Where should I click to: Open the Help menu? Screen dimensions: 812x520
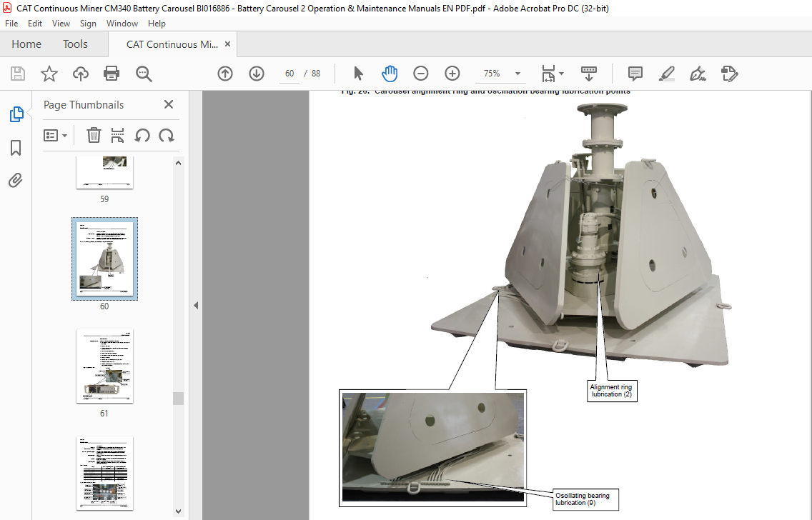point(157,24)
